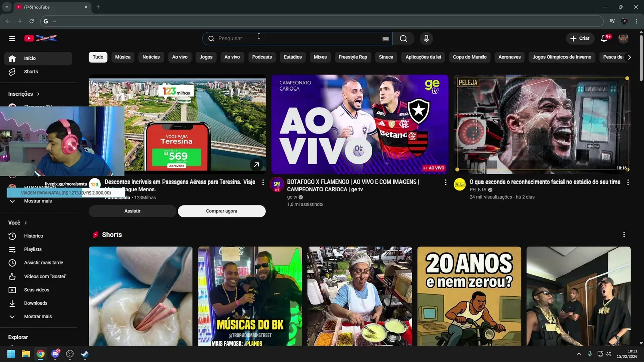
Task: Click the YouTube logo
Action: click(40, 38)
